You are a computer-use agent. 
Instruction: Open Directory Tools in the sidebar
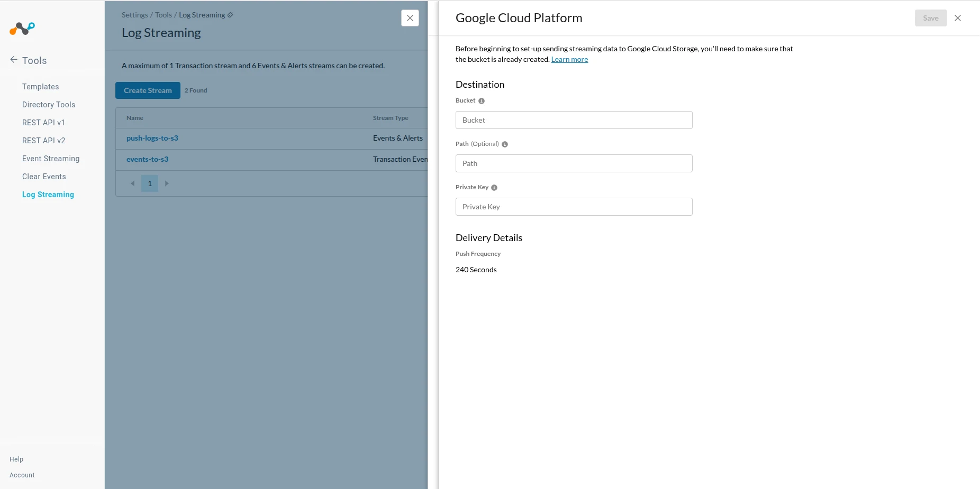[49, 105]
